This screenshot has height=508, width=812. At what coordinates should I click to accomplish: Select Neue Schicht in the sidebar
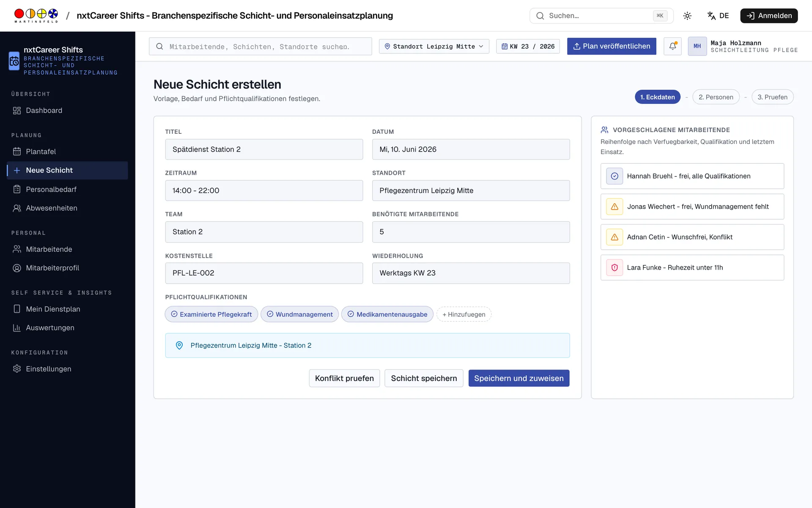(67, 170)
